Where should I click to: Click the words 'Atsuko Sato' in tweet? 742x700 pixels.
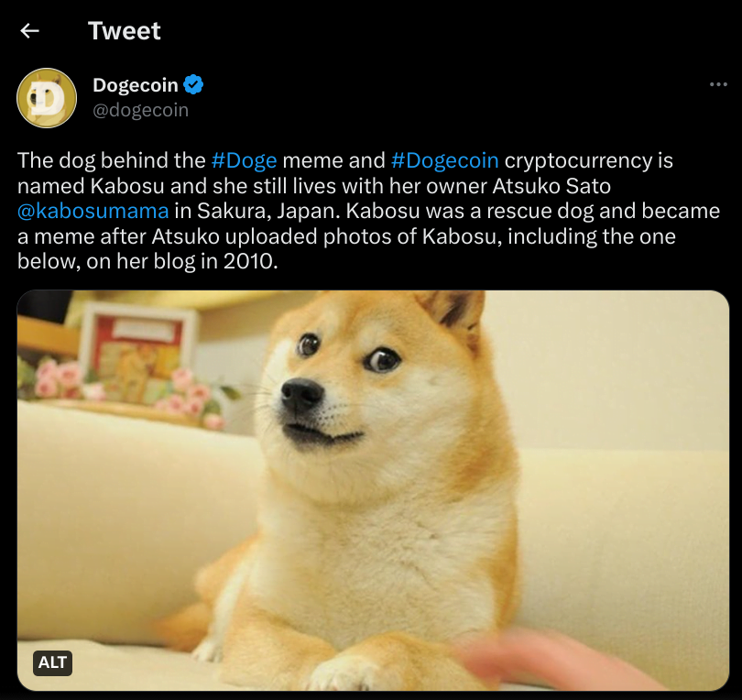551,186
